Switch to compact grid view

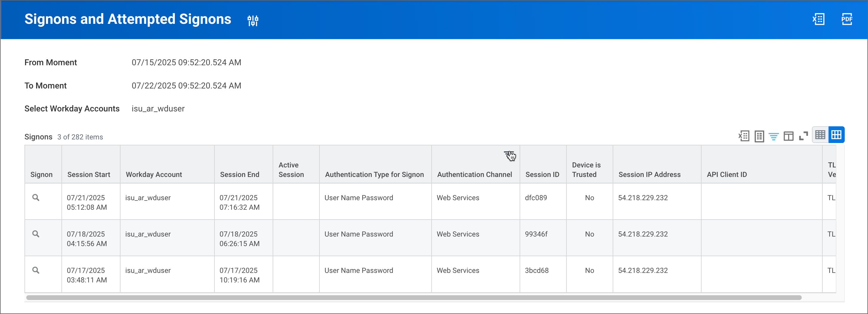(820, 135)
